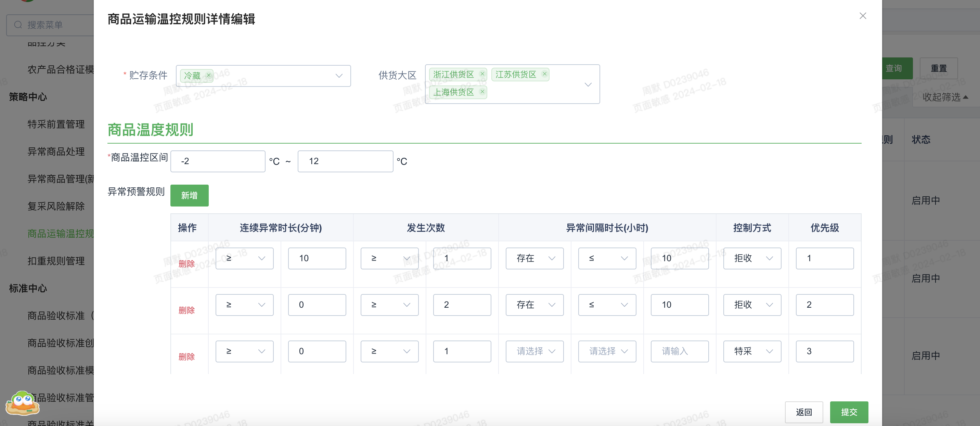Open 异常商品处理 menu item
The width and height of the screenshot is (980, 426).
click(x=56, y=151)
